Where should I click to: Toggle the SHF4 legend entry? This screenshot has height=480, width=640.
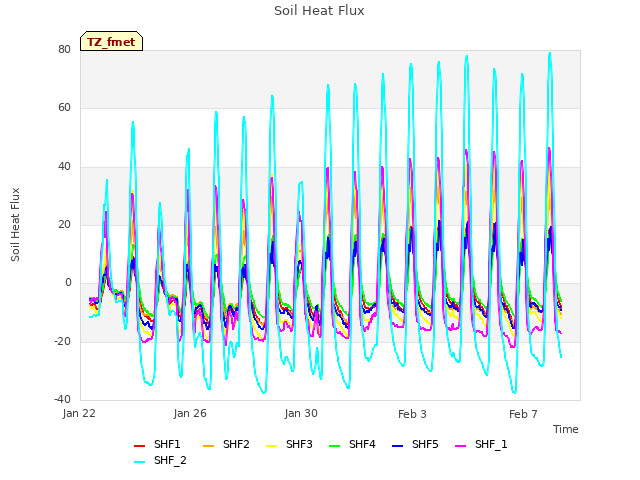352,444
